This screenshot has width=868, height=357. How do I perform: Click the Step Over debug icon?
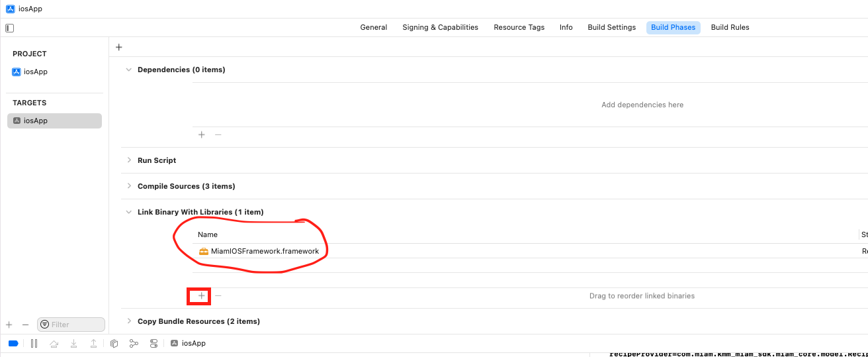pos(54,343)
